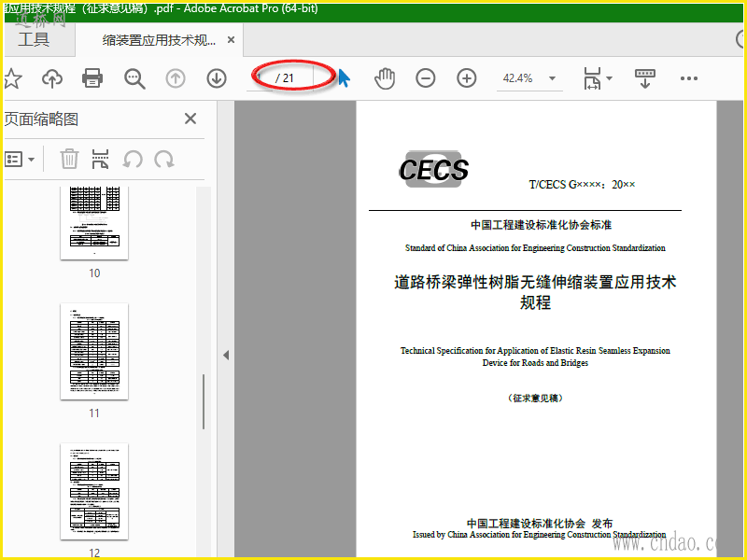Click the total page count / 21
Viewport: 747px width, 560px height.
coord(285,78)
